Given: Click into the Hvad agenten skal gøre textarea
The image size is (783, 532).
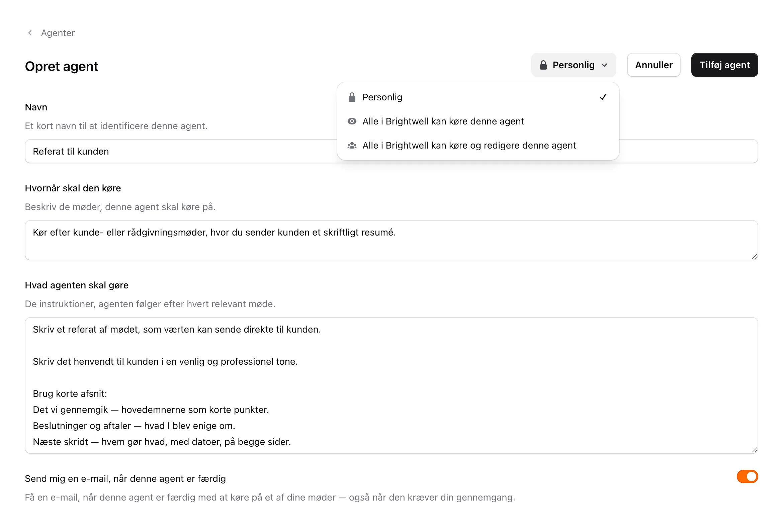Looking at the screenshot, I should click(x=391, y=385).
